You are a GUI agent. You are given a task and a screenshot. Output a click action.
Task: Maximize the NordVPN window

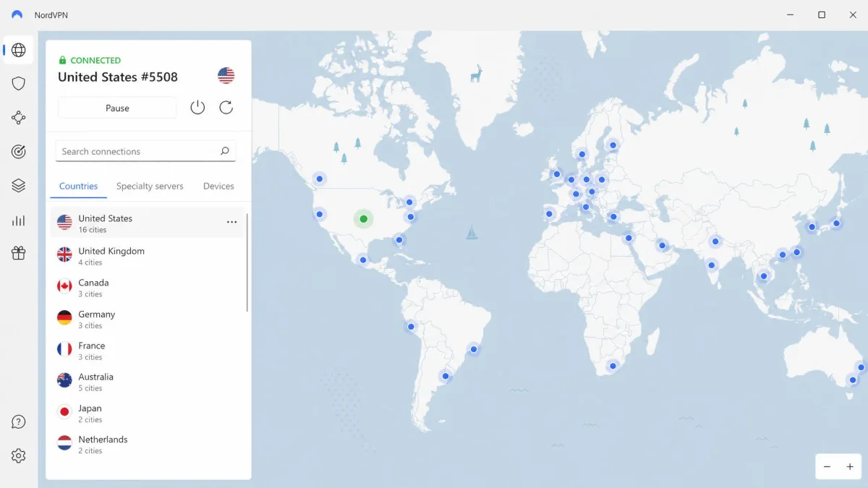point(822,14)
